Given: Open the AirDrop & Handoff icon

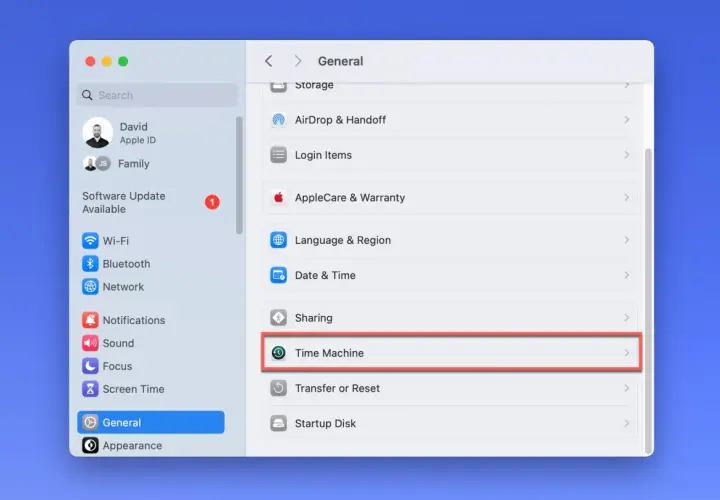Looking at the screenshot, I should coord(278,120).
